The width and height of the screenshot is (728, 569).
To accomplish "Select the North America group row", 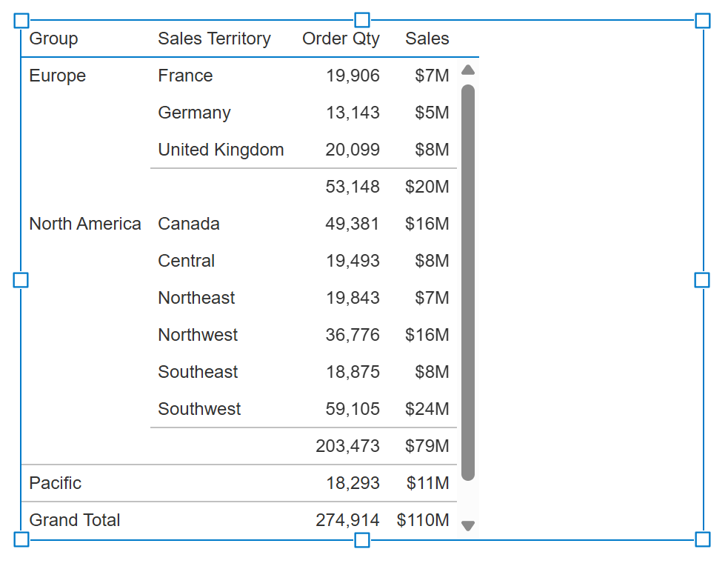I will point(84,223).
